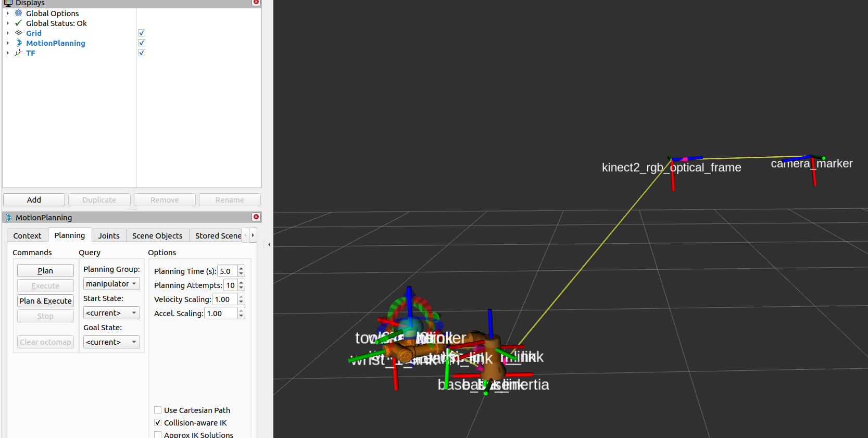This screenshot has height=438, width=868.
Task: Click the Velocity Scaling value field
Action: click(x=225, y=299)
